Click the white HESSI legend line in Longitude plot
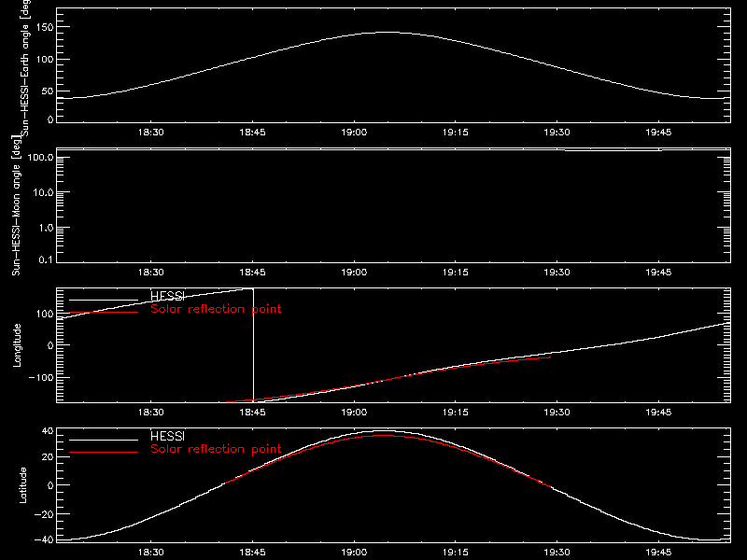The width and height of the screenshot is (747, 560). point(104,300)
